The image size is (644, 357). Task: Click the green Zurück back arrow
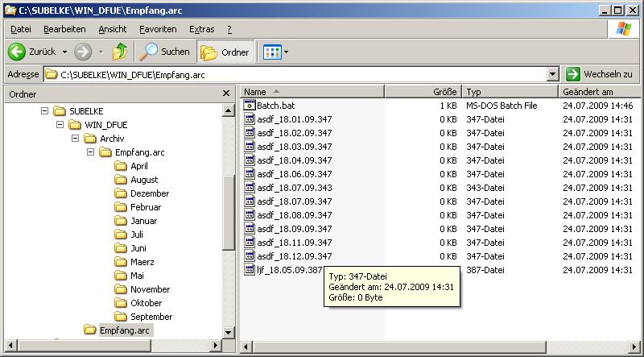[x=17, y=52]
